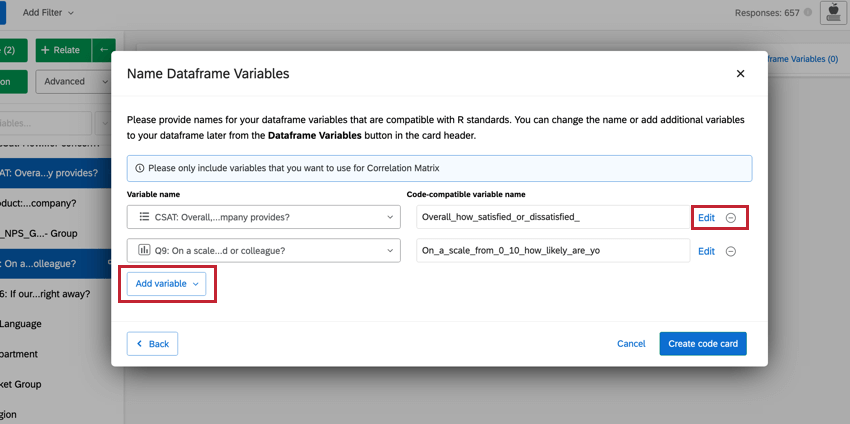Edit the Overall_how_satisfied variable name
This screenshot has width=850, height=424.
[x=706, y=218]
